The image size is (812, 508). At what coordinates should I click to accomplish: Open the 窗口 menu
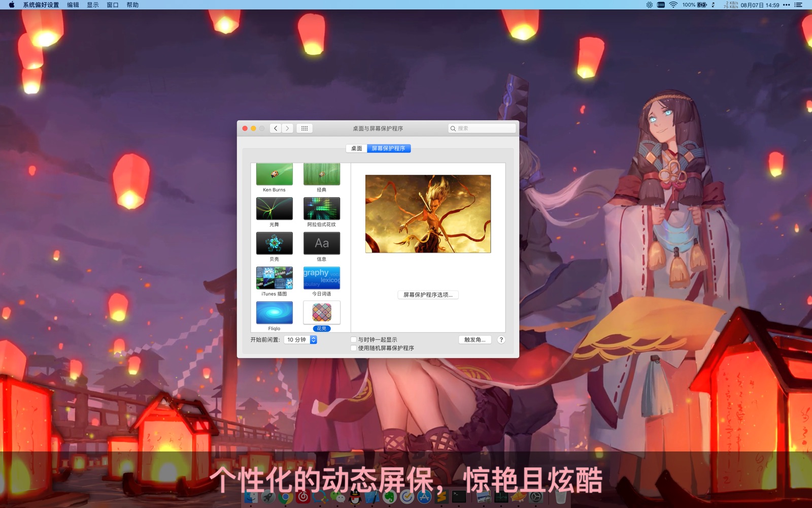click(x=113, y=5)
